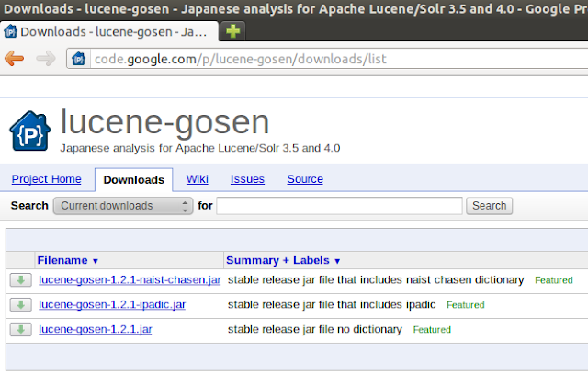Click Featured label on no dictionary row
This screenshot has width=588, height=386.
coord(432,330)
